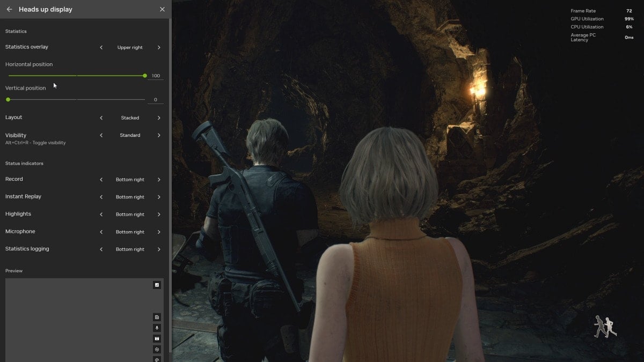The height and width of the screenshot is (362, 644).
Task: Click the Instant Replay label
Action: [x=23, y=196]
